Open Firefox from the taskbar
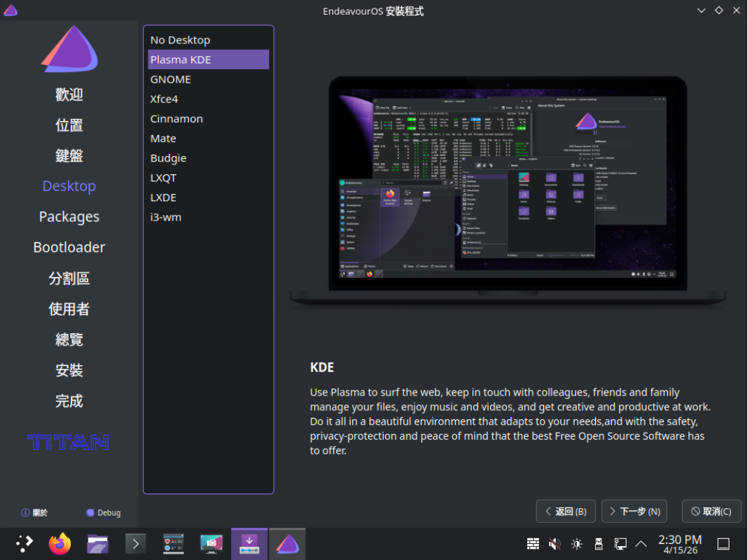The height and width of the screenshot is (560, 747). pyautogui.click(x=60, y=544)
